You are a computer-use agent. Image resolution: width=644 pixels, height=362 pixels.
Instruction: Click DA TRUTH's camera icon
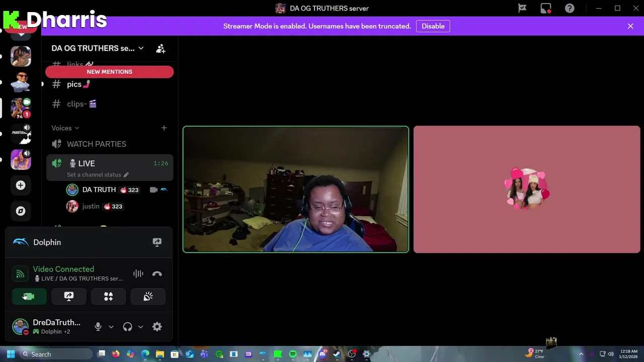[153, 190]
